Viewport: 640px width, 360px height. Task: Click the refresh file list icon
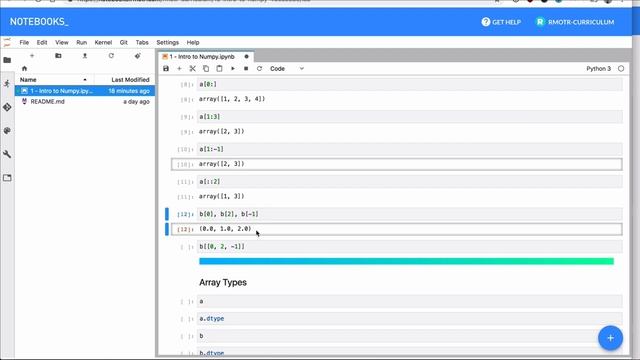[111, 56]
